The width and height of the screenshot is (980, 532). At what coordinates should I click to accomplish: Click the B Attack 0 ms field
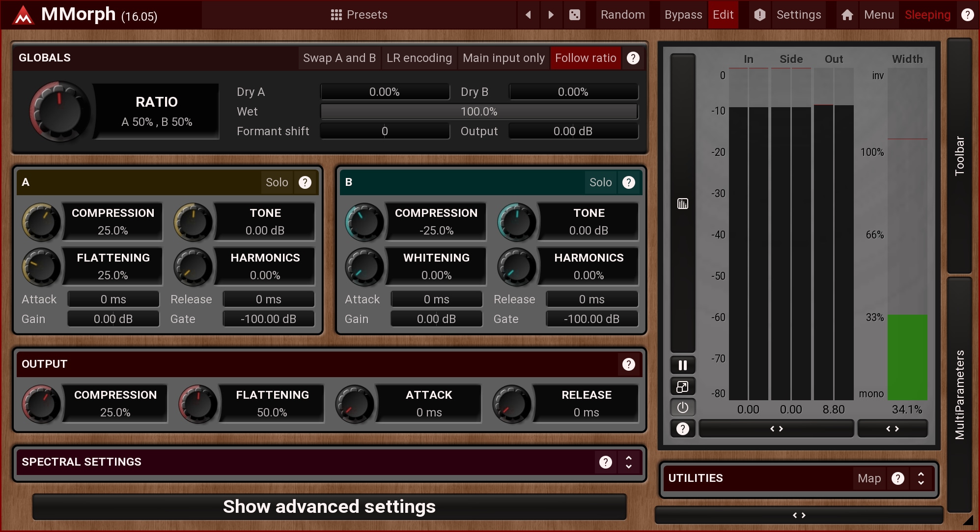tap(437, 299)
